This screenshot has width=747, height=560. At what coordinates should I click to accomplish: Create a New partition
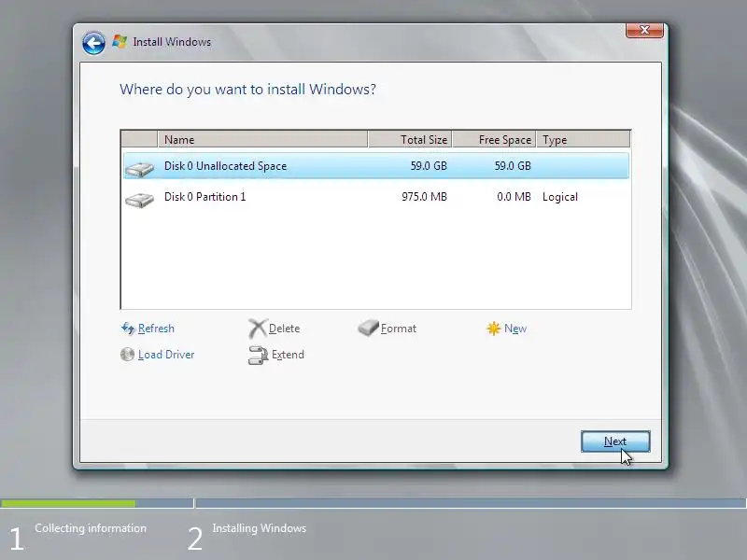click(x=515, y=329)
